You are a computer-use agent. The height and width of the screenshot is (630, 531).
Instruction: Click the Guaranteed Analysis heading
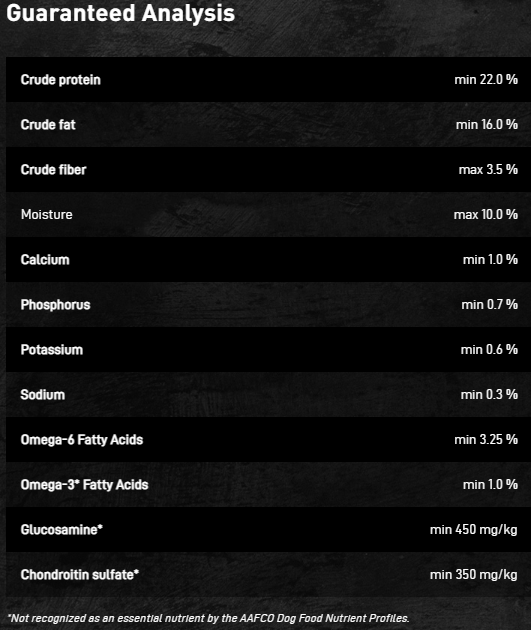[120, 13]
